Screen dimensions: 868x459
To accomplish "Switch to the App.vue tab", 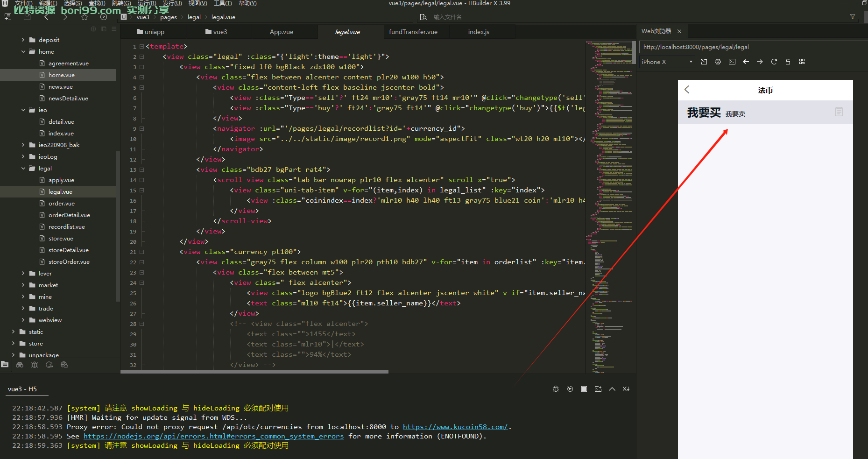I will tap(282, 32).
